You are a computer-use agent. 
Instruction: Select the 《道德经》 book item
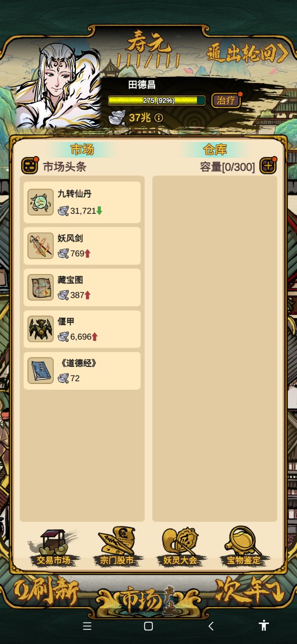pyautogui.click(x=82, y=371)
